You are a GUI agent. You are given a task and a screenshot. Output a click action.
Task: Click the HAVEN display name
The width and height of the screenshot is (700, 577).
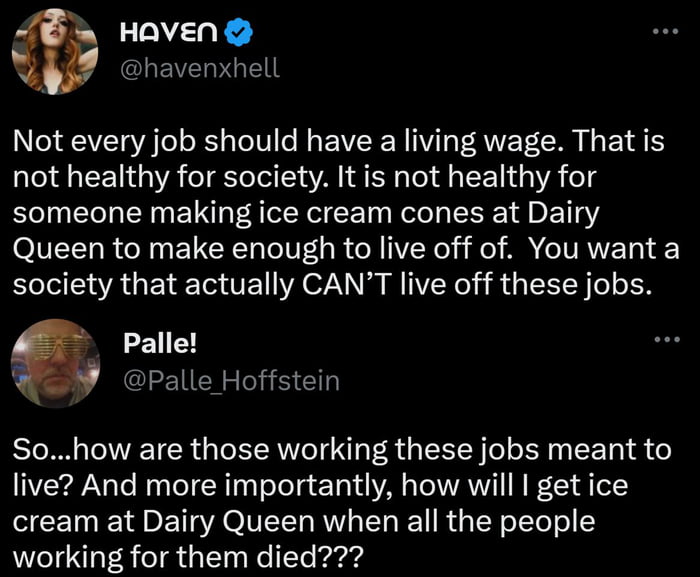point(169,33)
